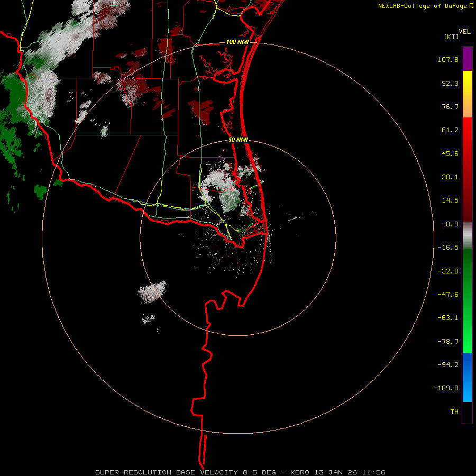Click the 61.2 value on velocity scale
476x476 pixels.
pyautogui.click(x=450, y=130)
